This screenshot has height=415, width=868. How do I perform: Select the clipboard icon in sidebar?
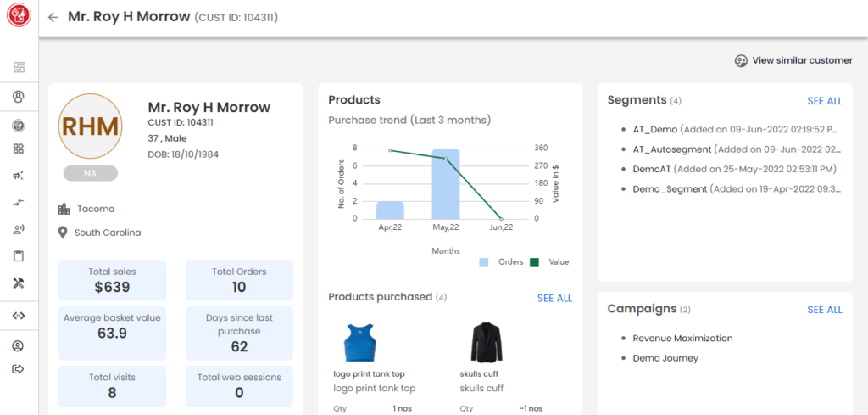[19, 256]
